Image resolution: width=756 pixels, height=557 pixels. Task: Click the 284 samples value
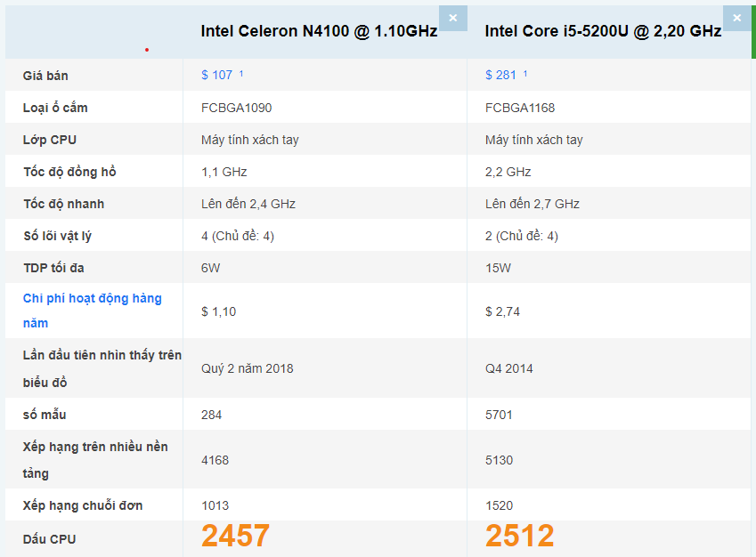pos(211,415)
